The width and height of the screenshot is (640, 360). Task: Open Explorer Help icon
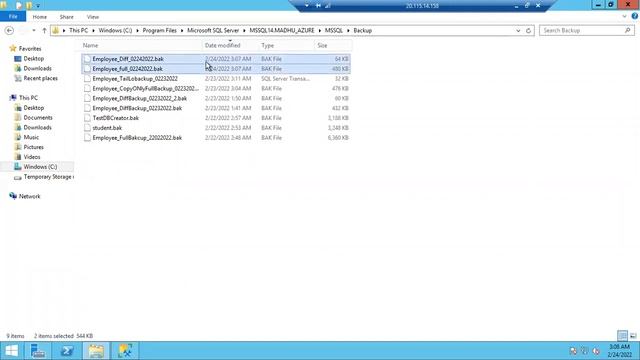(634, 16)
